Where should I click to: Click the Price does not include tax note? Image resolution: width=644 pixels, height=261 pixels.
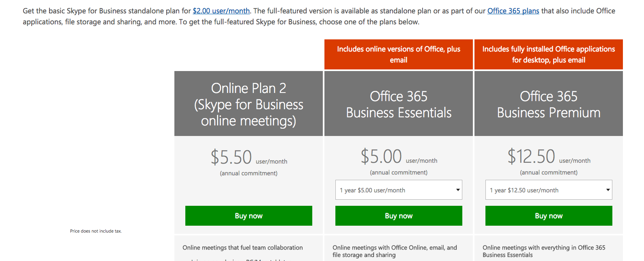(96, 231)
